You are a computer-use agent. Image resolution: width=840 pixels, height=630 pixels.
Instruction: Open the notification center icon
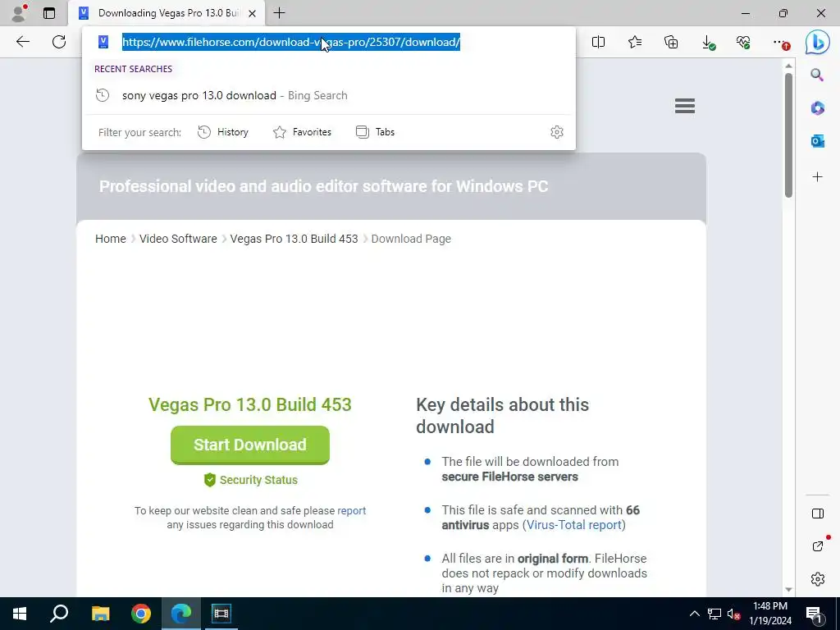tap(814, 614)
